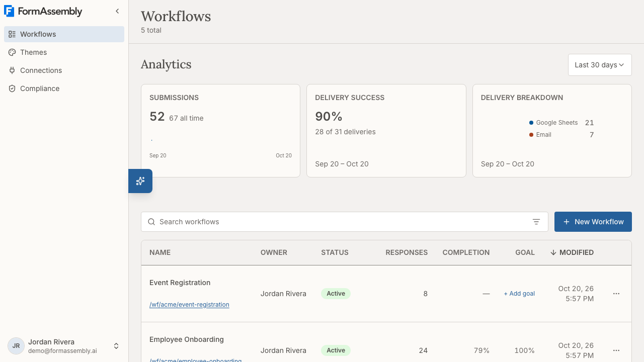Sort by the COMPLETION column header

466,252
